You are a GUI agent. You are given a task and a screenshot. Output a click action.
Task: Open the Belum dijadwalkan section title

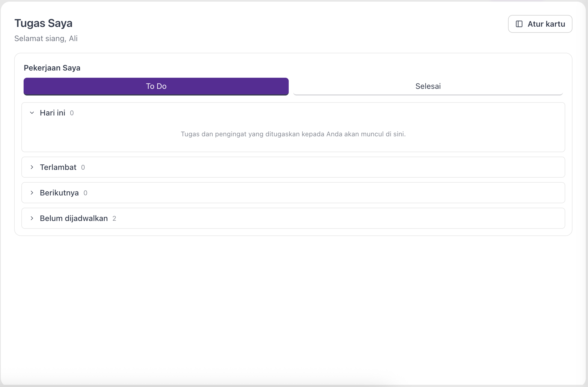(74, 218)
